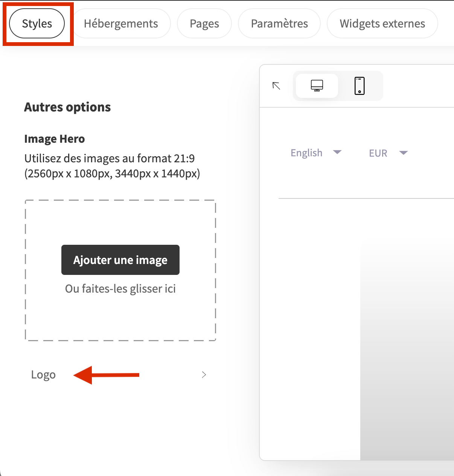Click the English dropdown chevron in the preview
The image size is (454, 476).
click(337, 153)
